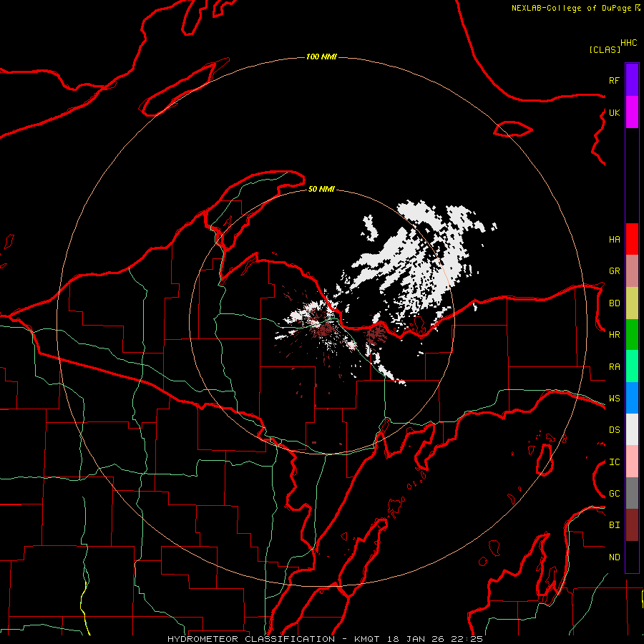Click the GR legend label
This screenshot has width=644, height=644.
point(614,271)
